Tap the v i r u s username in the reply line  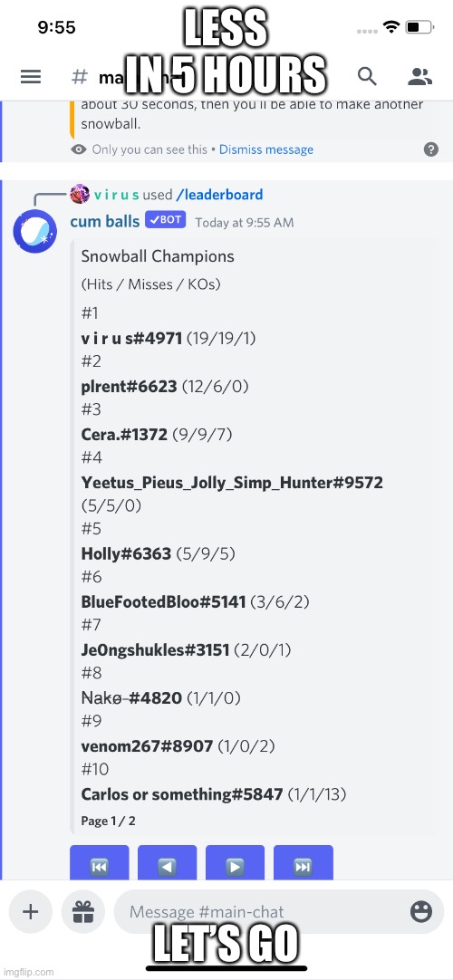click(116, 195)
